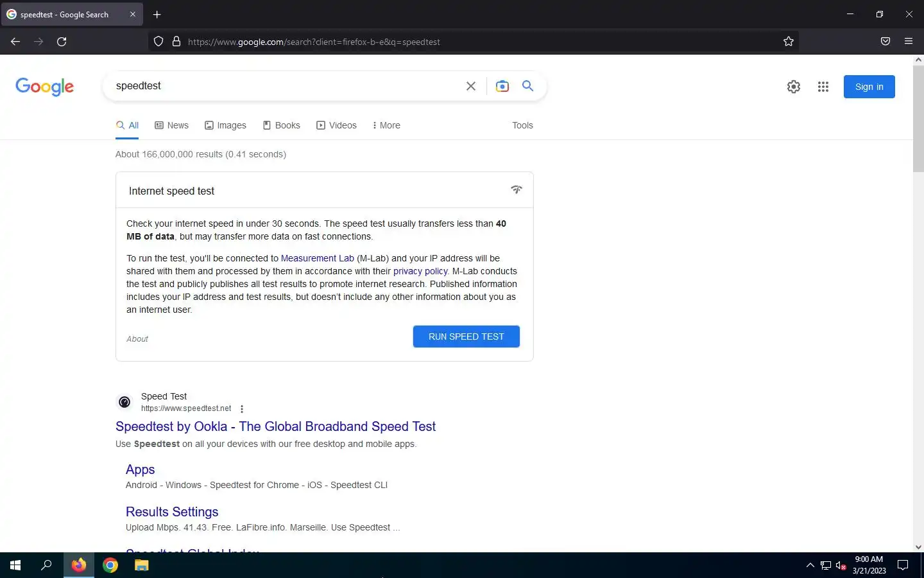Click the browser back arrow
The width and height of the screenshot is (924, 578).
(x=15, y=42)
